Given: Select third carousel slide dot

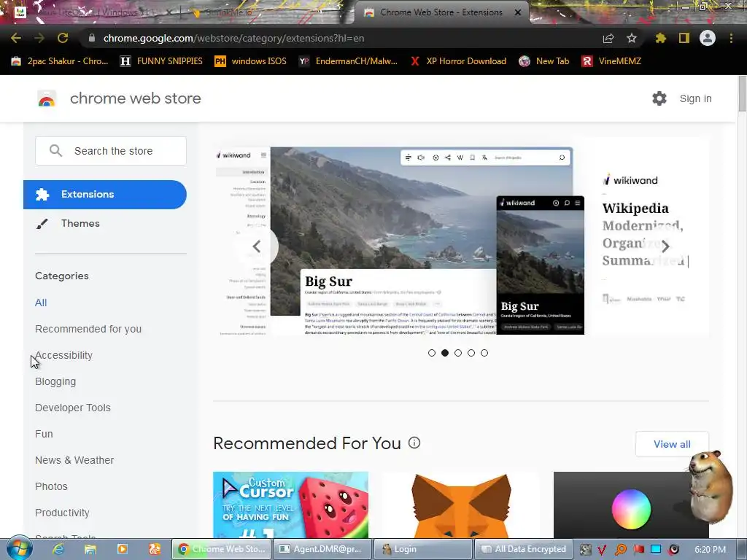Looking at the screenshot, I should tap(458, 353).
